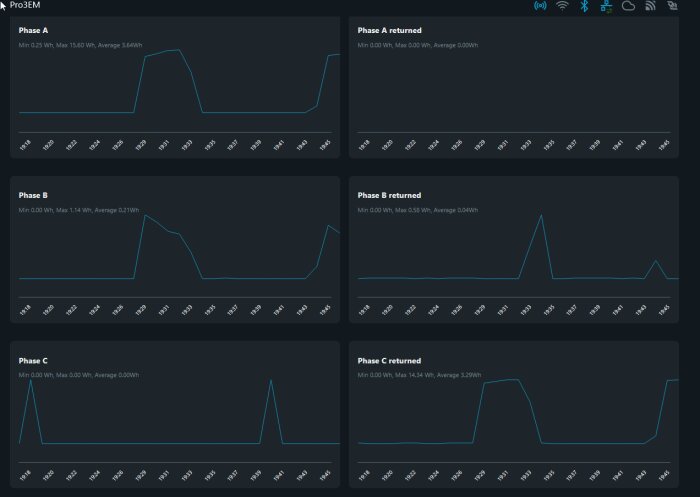Open the Wi-Fi status icon
The height and width of the screenshot is (497, 700).
click(x=562, y=6)
